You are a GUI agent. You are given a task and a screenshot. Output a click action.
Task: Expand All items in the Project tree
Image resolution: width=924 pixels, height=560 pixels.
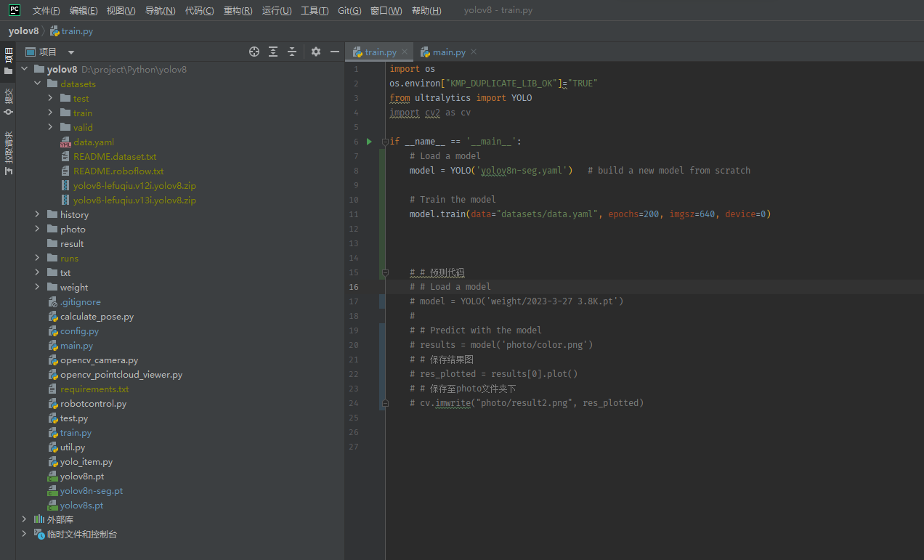pyautogui.click(x=273, y=52)
